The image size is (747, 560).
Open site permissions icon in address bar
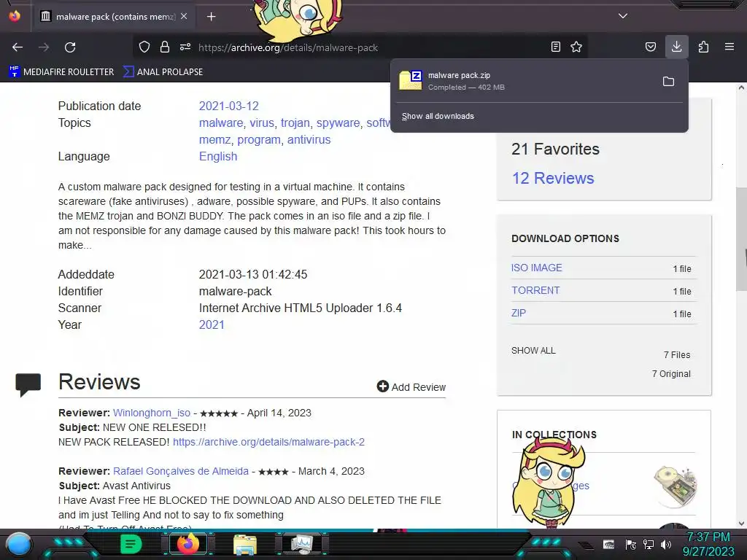(x=185, y=47)
